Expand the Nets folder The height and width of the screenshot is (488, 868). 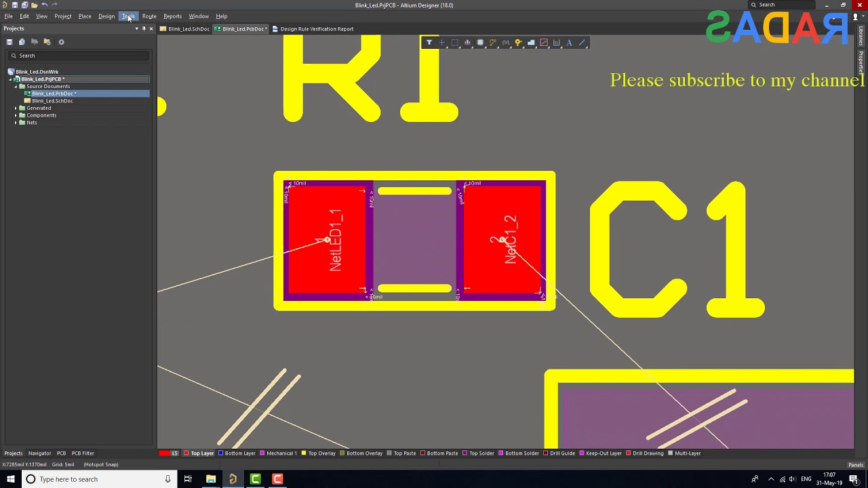click(x=16, y=123)
